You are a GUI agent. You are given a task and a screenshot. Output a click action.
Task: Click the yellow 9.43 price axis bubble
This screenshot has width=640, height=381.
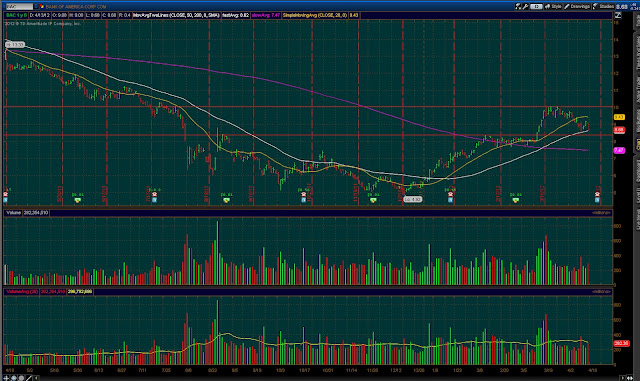coord(619,117)
